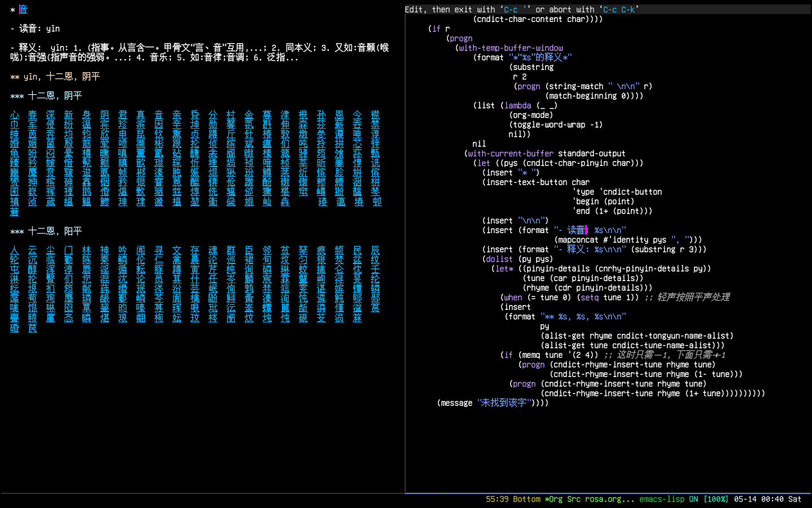Viewport: 812px width, 508px height.
Task: Open character 津 in the 阴平 grid
Action: point(285,115)
